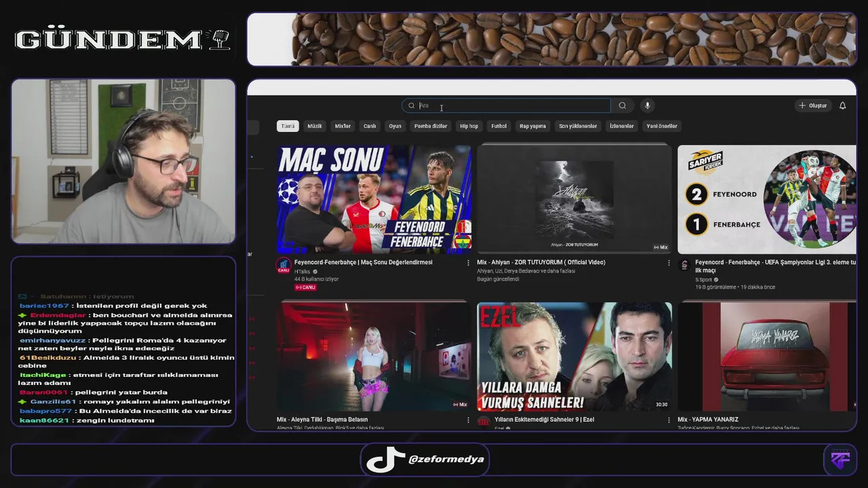Open title Mix - YAPMA YANARIZ
This screenshot has height=488, width=868.
coord(708,420)
